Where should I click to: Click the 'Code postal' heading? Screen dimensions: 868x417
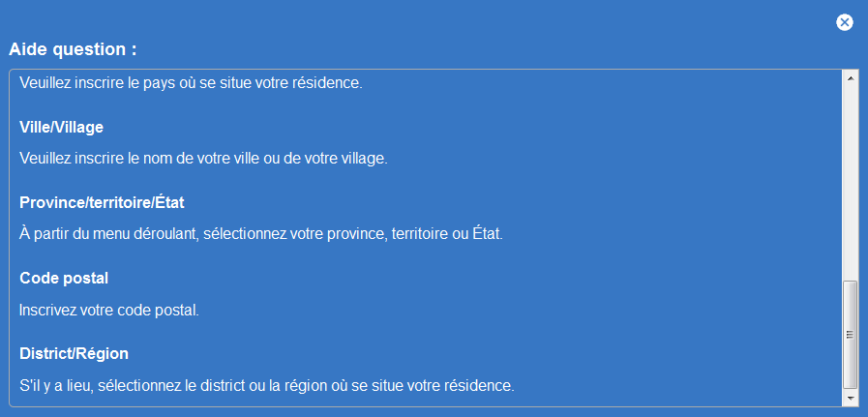click(64, 278)
